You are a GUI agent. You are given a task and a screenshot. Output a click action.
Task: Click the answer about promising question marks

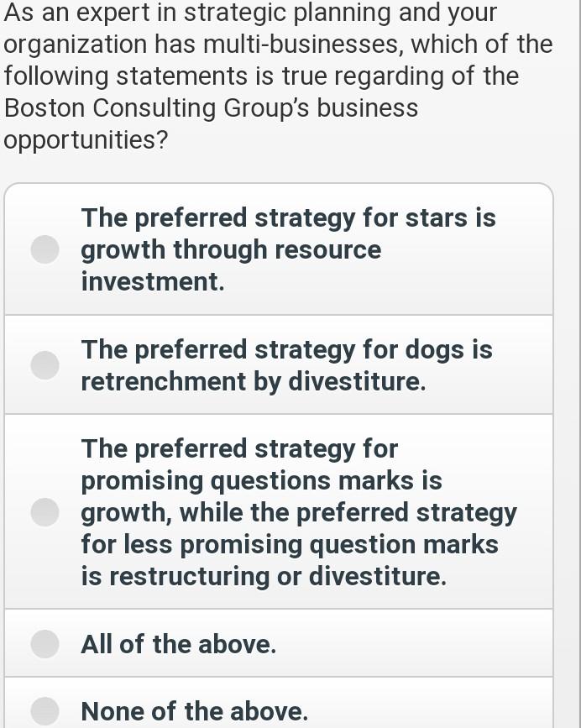[x=300, y=512]
